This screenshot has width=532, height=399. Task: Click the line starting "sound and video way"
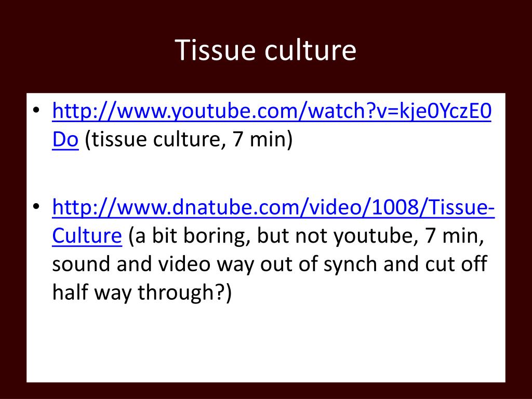(270, 263)
